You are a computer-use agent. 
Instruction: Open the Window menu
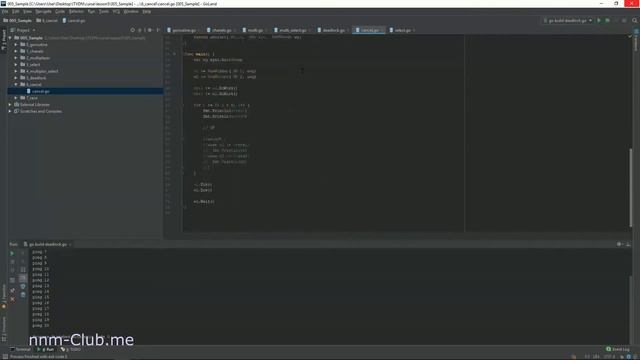coord(131,11)
